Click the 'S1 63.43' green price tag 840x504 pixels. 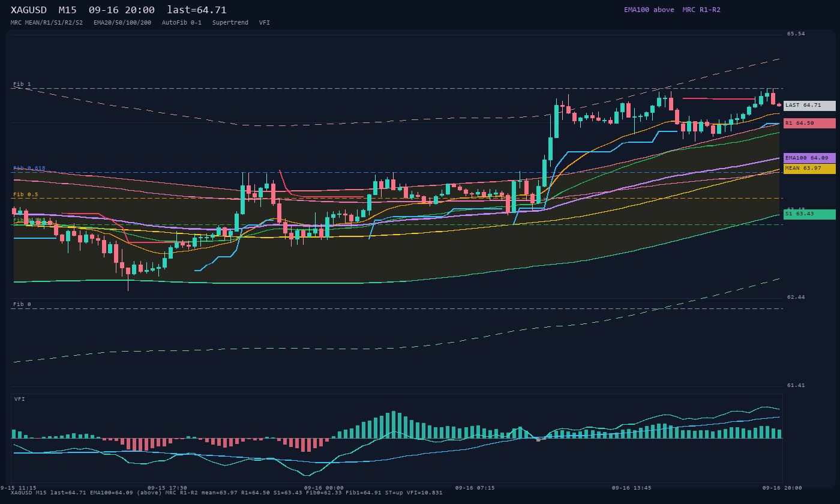pos(809,214)
